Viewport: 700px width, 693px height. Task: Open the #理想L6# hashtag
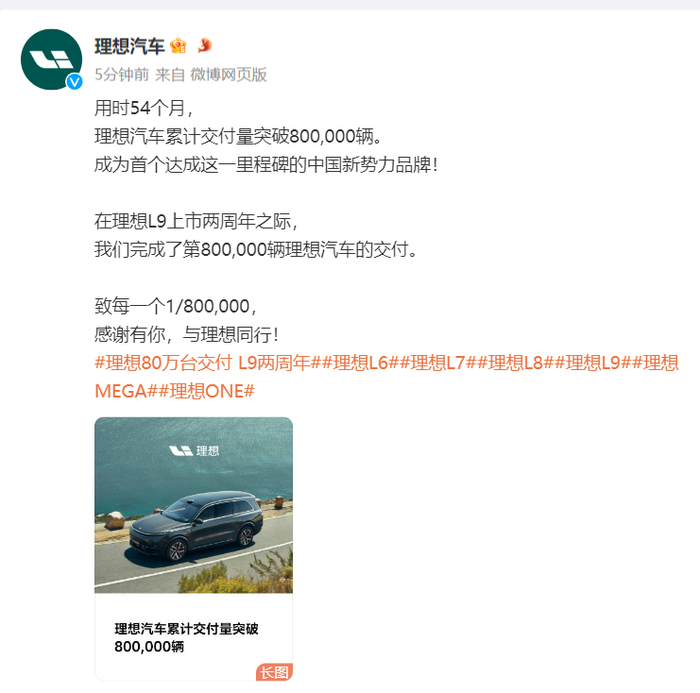click(360, 363)
